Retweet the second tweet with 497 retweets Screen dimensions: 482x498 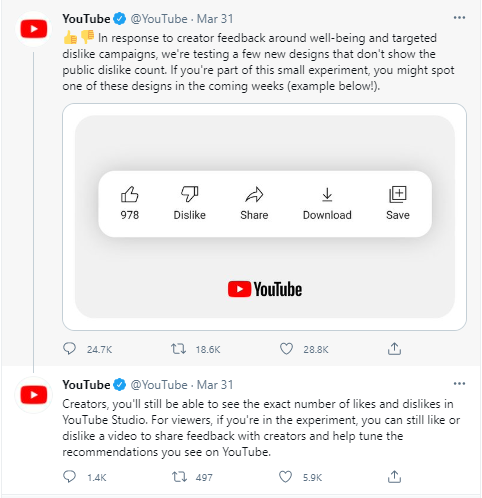[179, 477]
